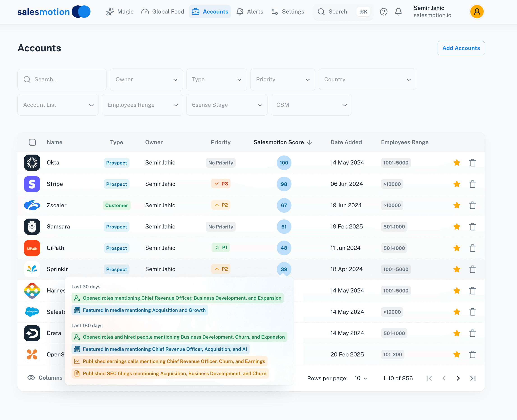Open Alerts in top navigation
517x420 pixels.
pos(250,12)
